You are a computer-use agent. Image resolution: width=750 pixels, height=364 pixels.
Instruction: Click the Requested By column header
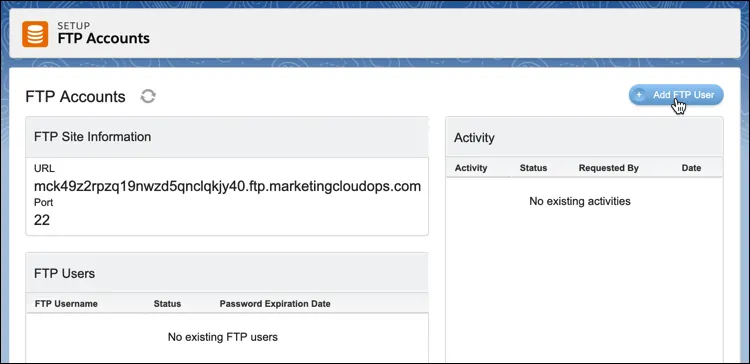pyautogui.click(x=608, y=168)
